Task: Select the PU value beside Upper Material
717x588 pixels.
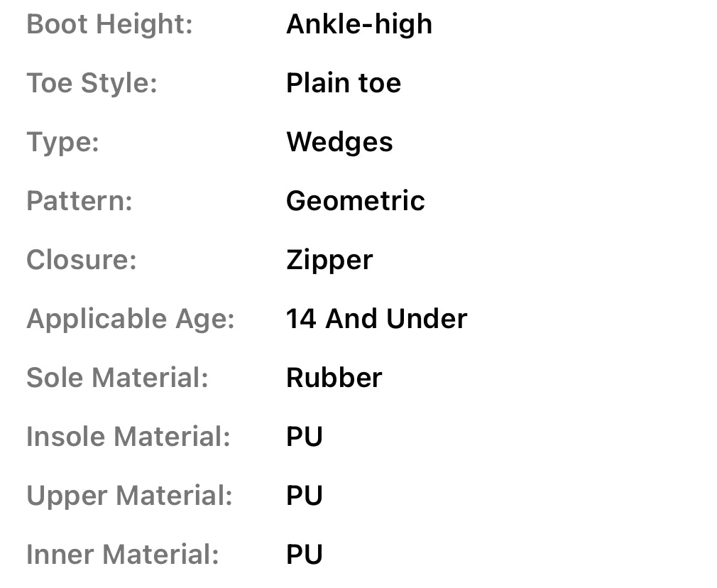Action: pyautogui.click(x=305, y=496)
